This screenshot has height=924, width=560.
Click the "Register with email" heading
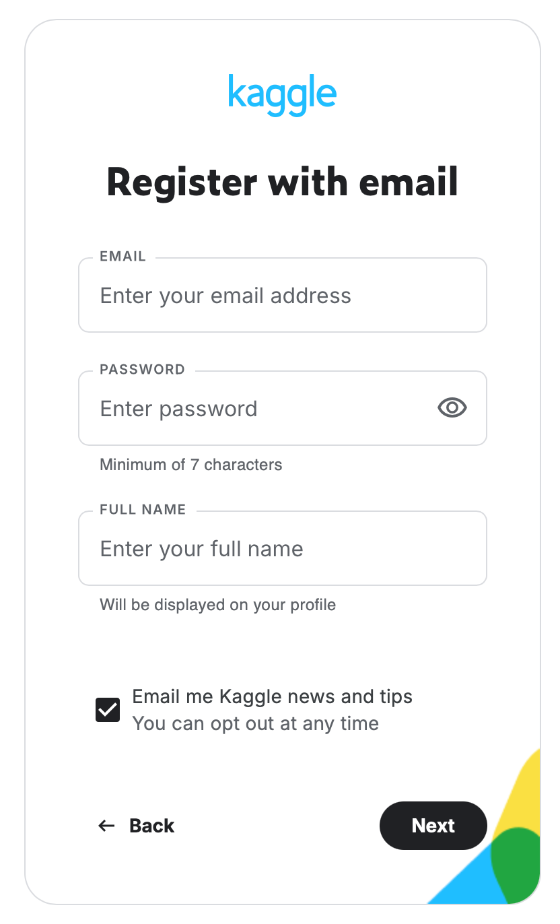(x=282, y=182)
